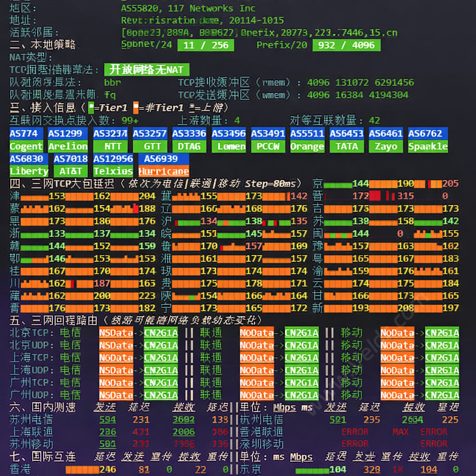Select the PCCW label
Image resolution: width=476 pixels, height=476 pixels.
tap(268, 146)
